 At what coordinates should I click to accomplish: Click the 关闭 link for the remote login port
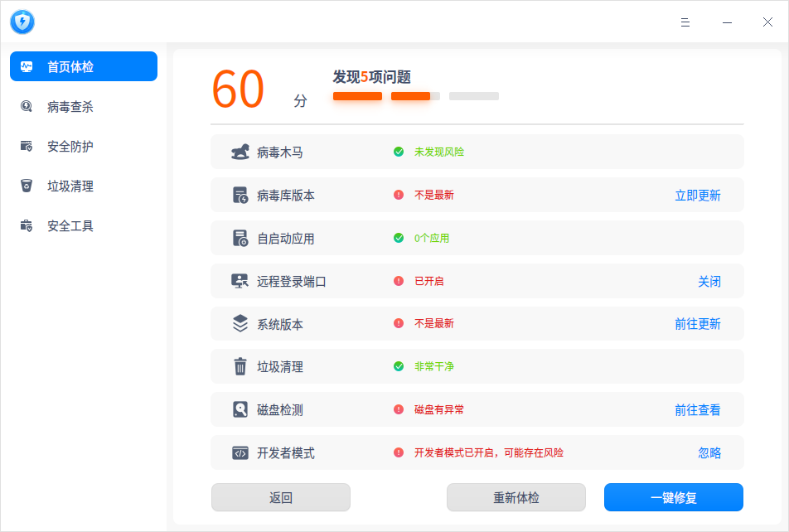coord(709,282)
